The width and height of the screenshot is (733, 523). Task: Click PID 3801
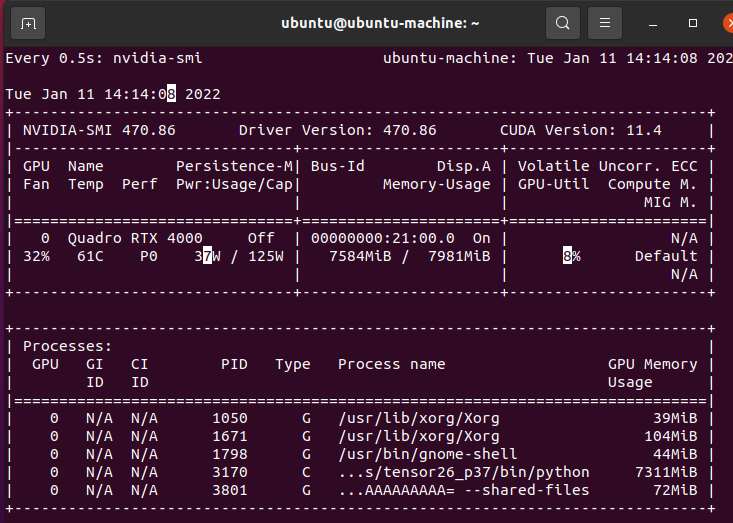tap(230, 490)
